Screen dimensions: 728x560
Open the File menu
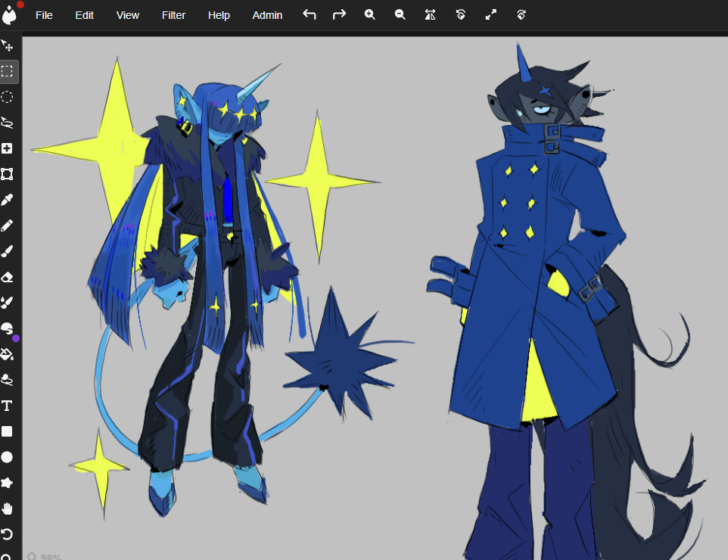coord(44,15)
